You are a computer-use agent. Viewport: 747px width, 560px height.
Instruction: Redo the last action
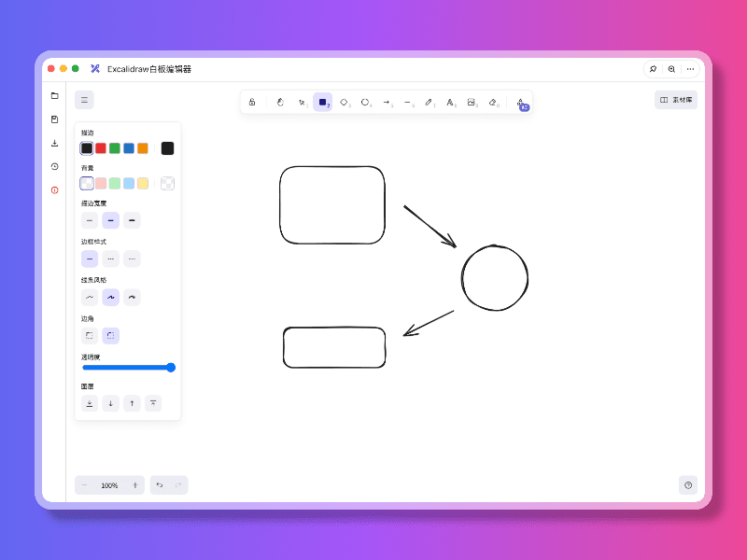point(178,485)
